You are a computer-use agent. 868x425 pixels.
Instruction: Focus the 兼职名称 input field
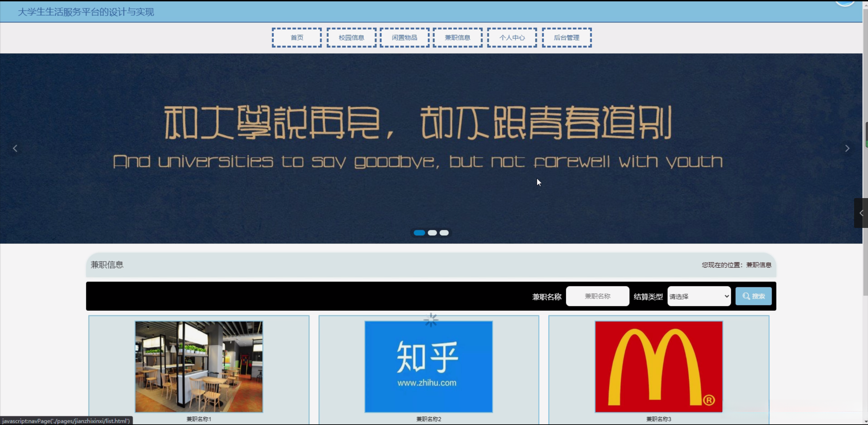pos(597,296)
